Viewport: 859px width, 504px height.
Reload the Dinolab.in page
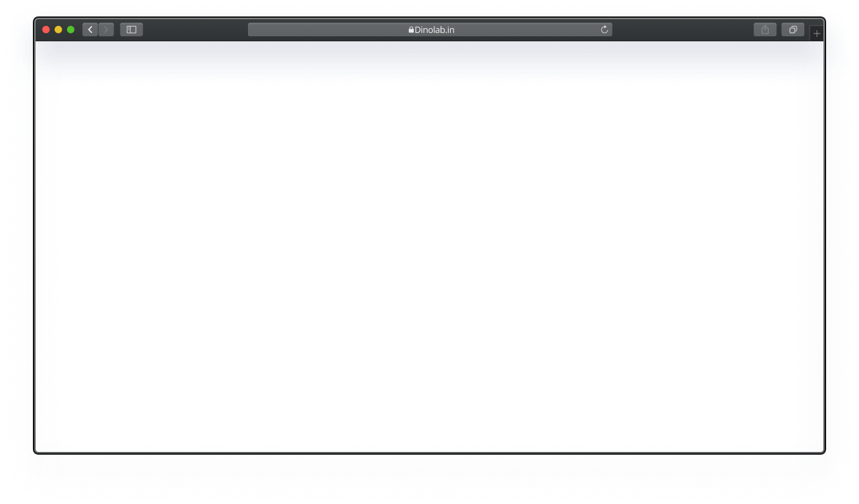coord(604,29)
